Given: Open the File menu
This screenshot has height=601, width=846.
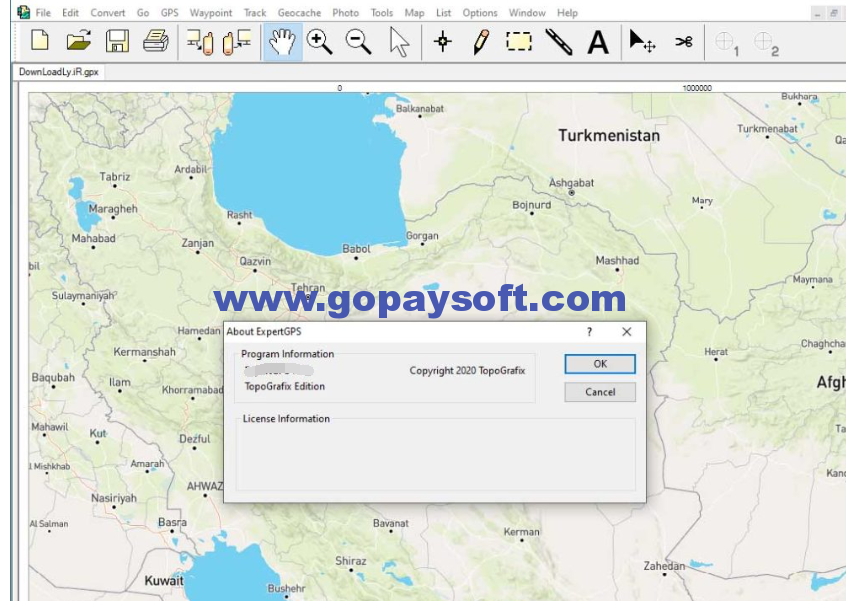Looking at the screenshot, I should coord(43,12).
